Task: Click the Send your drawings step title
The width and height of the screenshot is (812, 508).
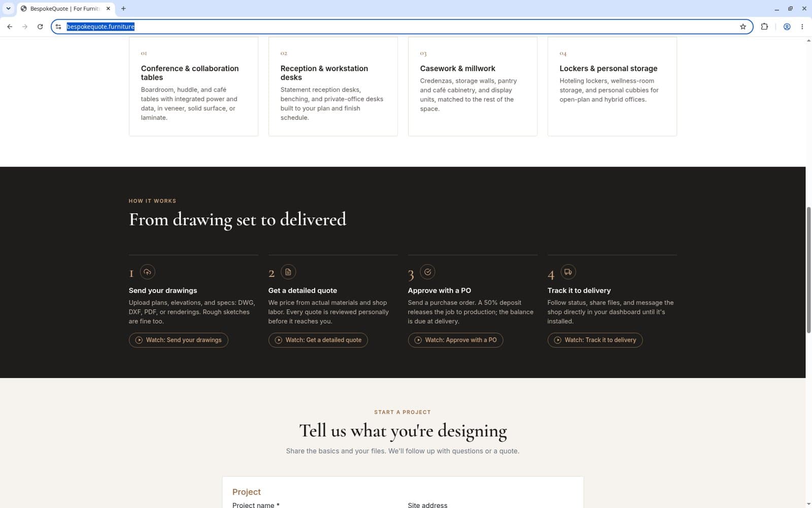Action: click(x=163, y=291)
